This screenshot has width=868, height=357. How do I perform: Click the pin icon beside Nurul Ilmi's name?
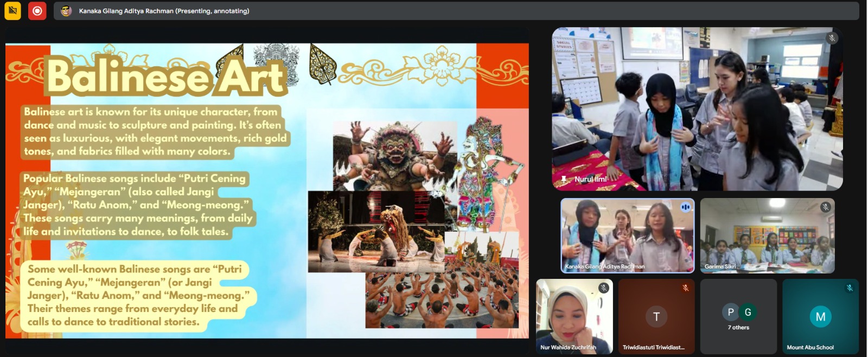pos(564,179)
